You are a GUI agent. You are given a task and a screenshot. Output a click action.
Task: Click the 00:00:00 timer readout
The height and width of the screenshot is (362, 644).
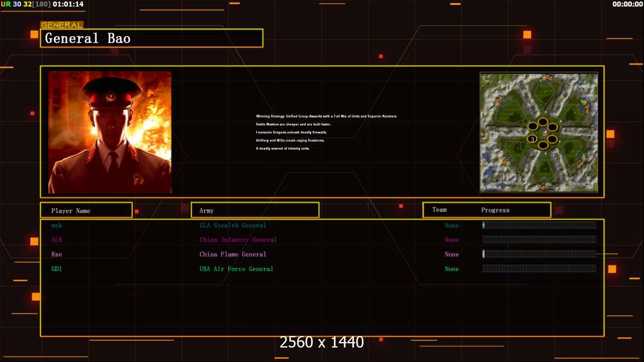click(628, 4)
